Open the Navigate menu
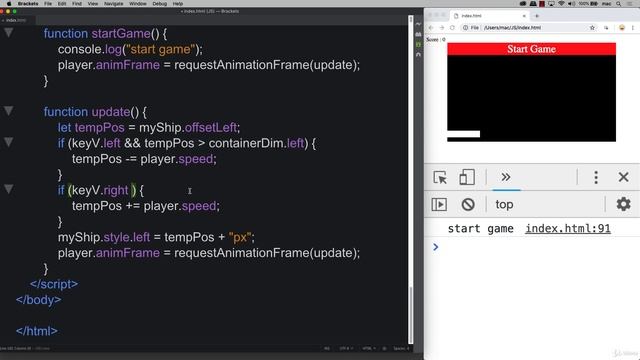Viewport: 640px width, 360px height. pyautogui.click(x=113, y=4)
